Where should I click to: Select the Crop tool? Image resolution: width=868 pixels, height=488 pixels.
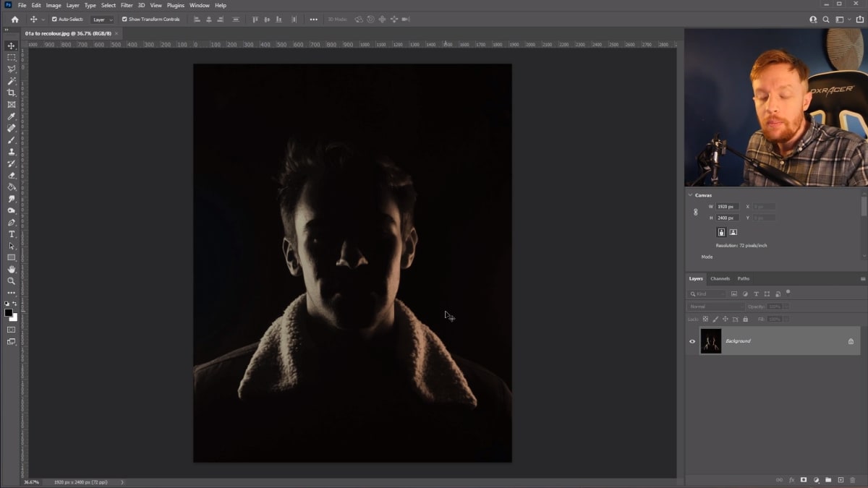11,93
